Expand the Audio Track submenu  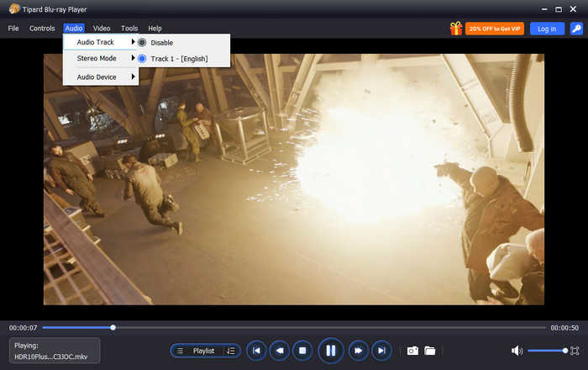point(101,42)
